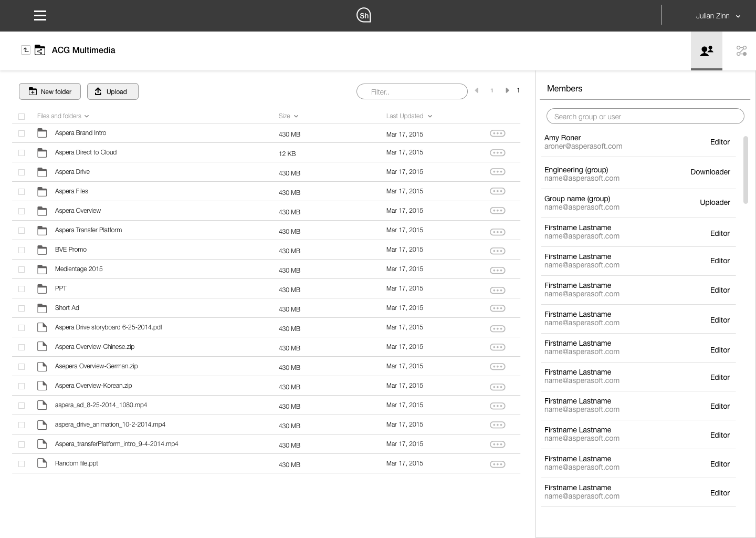
Task: Click the shared folder icon beside ACG Multimedia
Action: click(40, 50)
